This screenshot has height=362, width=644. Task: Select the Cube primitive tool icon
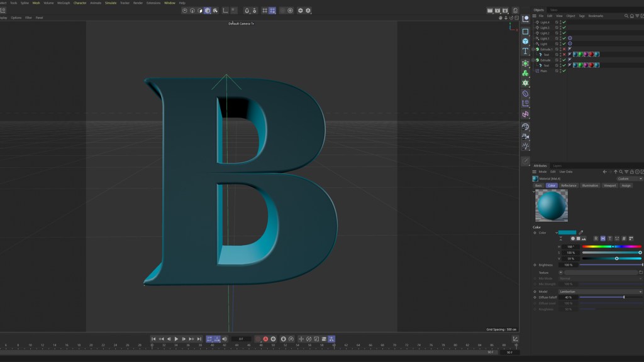(x=525, y=41)
